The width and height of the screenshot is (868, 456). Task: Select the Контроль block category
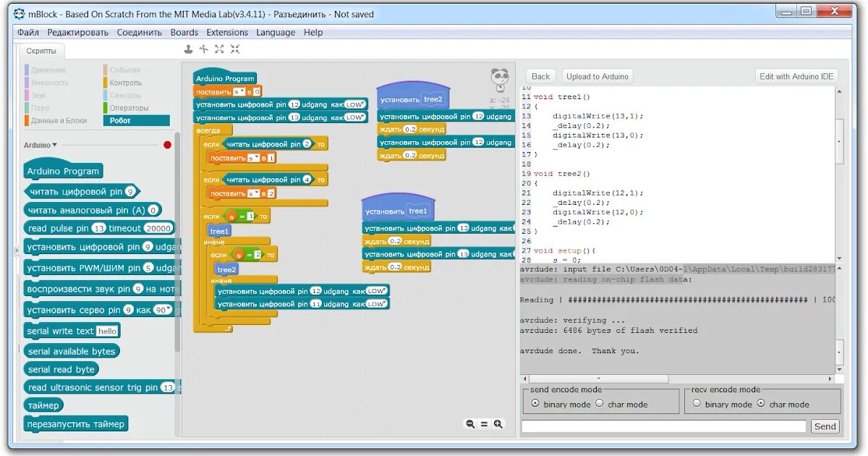pyautogui.click(x=126, y=83)
